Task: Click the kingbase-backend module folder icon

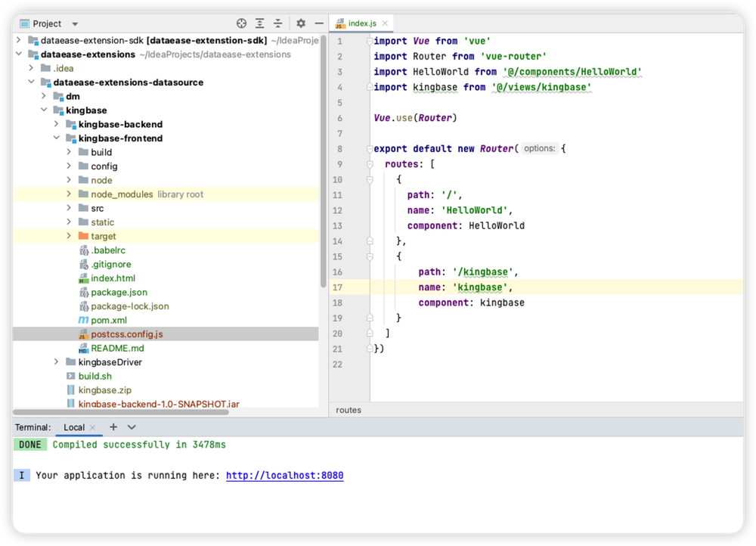Action: pos(71,125)
